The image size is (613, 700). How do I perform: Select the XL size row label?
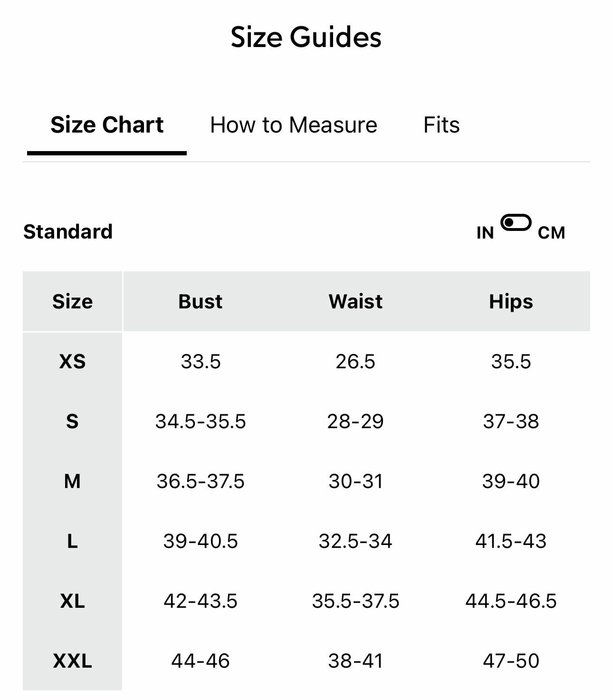tap(72, 601)
